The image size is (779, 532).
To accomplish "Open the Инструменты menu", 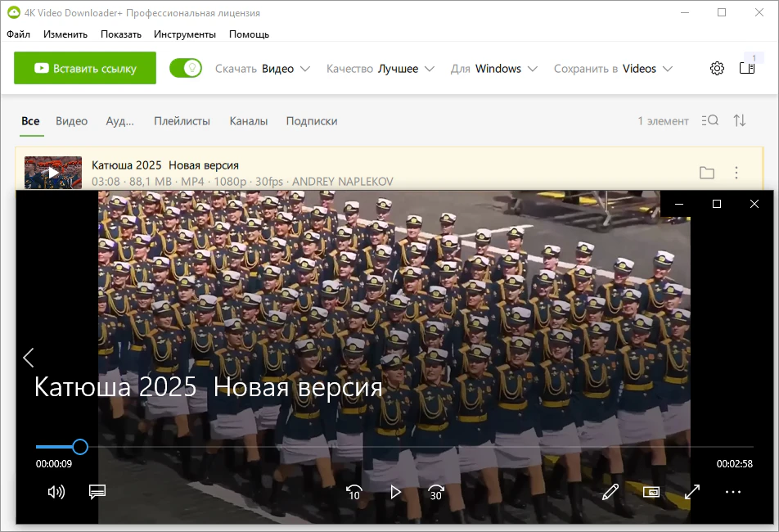I will tap(185, 34).
